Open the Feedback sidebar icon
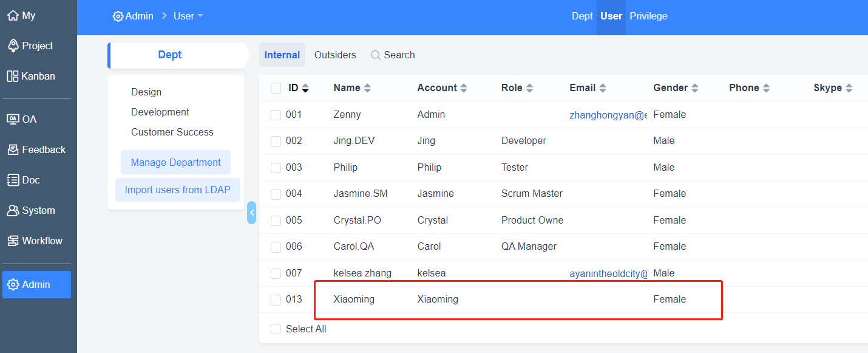Viewport: 868px width, 353px height. (13, 149)
